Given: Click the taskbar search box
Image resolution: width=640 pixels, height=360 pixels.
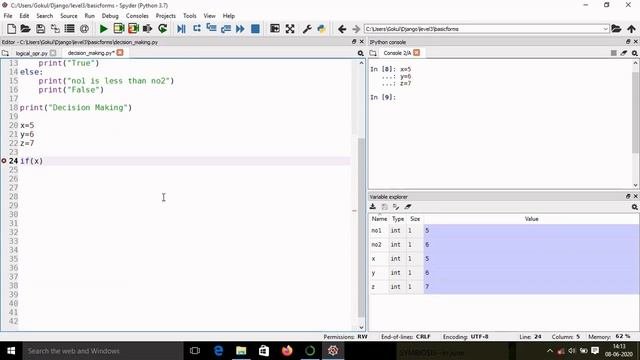Looking at the screenshot, I should [x=102, y=351].
